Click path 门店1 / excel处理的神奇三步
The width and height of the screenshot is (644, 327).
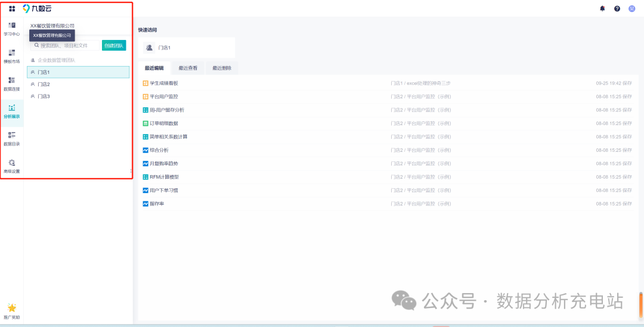(420, 83)
